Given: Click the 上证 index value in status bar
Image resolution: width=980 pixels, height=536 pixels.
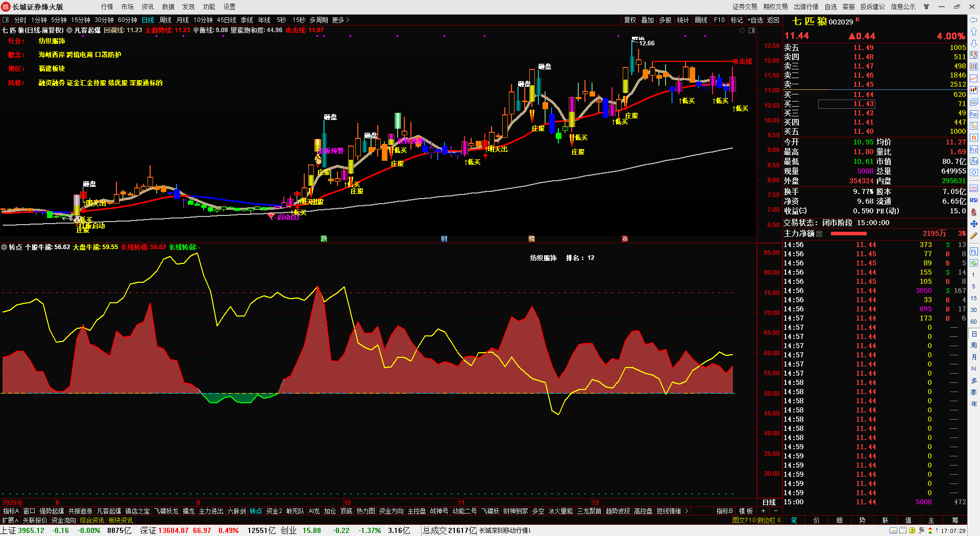Looking at the screenshot, I should point(31,531).
